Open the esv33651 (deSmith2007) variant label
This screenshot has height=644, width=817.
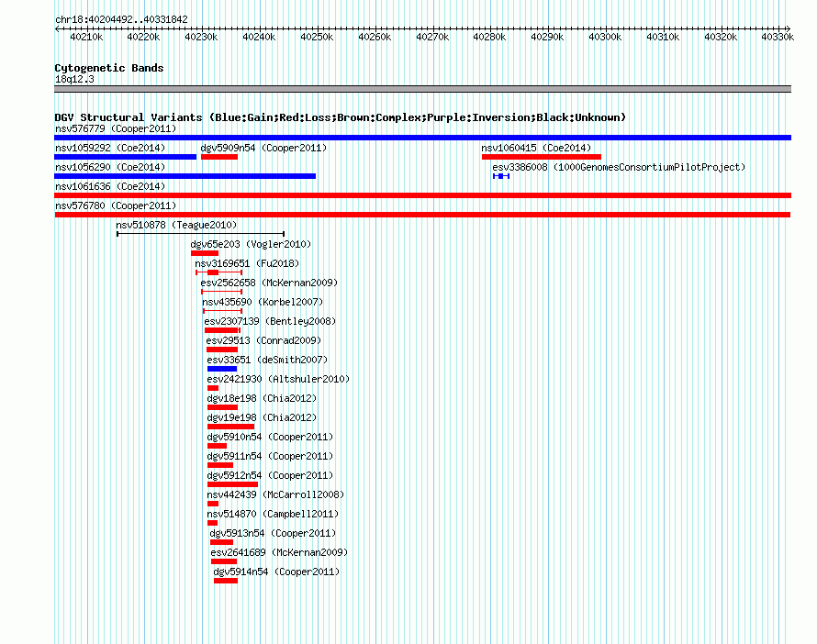[267, 360]
